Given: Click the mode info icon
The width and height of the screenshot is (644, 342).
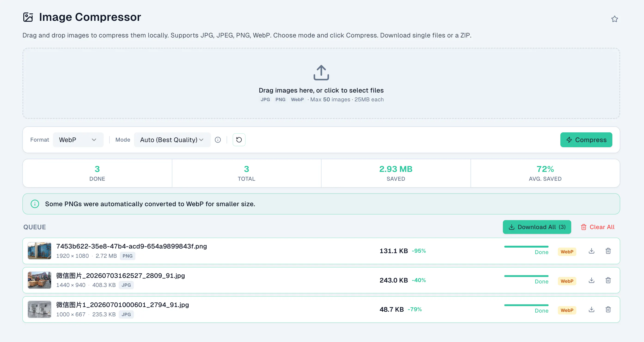Looking at the screenshot, I should [218, 140].
